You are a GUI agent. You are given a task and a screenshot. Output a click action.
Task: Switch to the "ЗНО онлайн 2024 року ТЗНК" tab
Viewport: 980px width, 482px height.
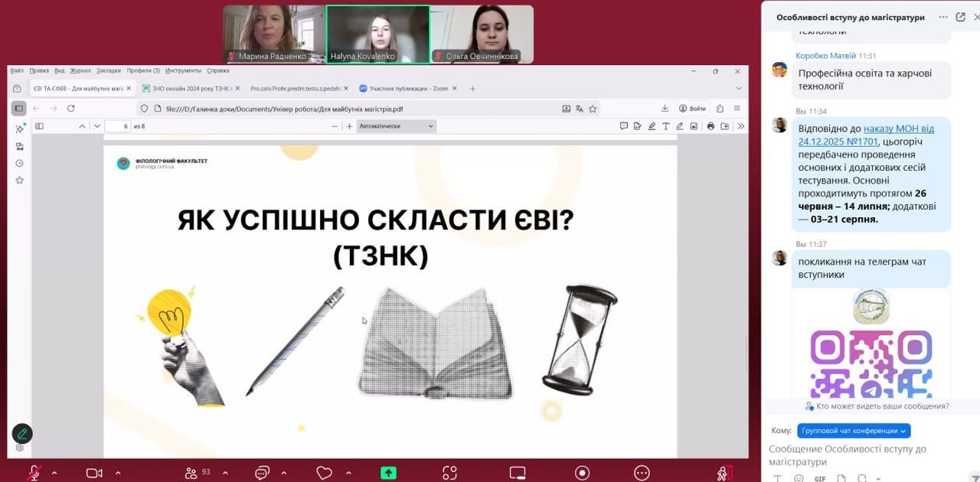pyautogui.click(x=191, y=89)
